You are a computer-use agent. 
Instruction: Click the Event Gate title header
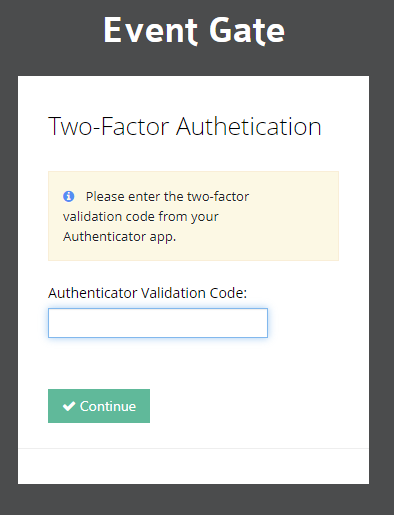194,30
